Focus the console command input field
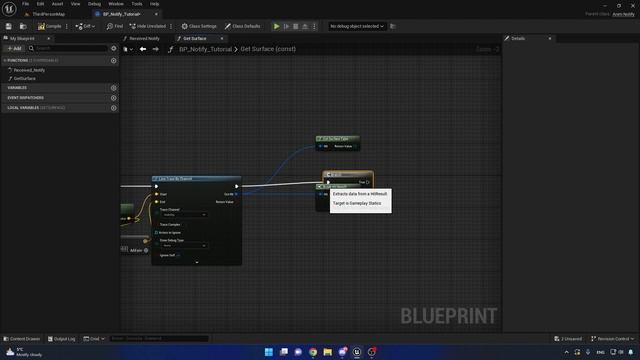 (159, 339)
